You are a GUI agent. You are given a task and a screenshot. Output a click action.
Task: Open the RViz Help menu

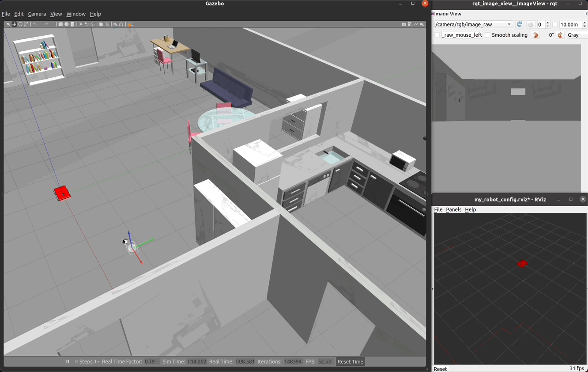pyautogui.click(x=471, y=209)
